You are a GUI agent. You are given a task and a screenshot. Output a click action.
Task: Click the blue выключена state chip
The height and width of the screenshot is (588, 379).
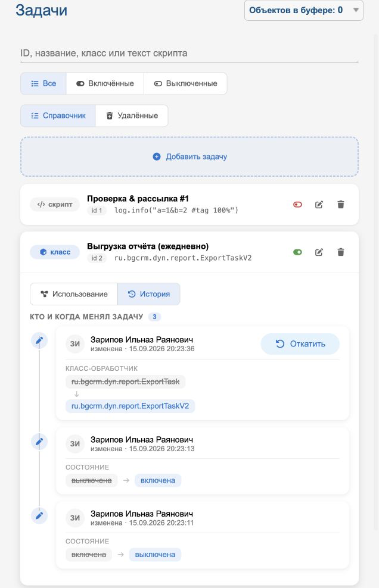pyautogui.click(x=155, y=555)
